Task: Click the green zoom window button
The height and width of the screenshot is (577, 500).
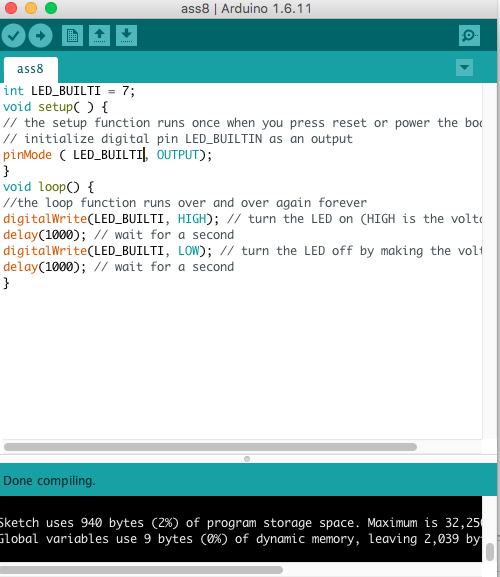Action: [x=51, y=8]
